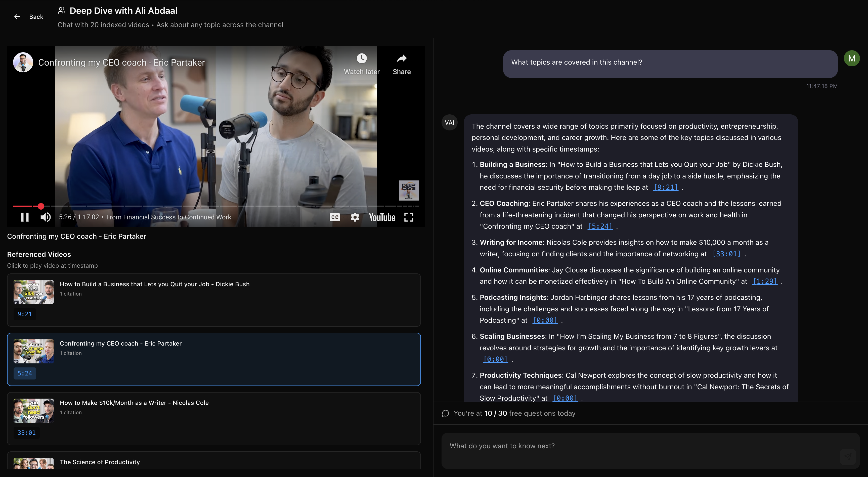Click the video progress bar scrubber
The image size is (868, 477).
pyautogui.click(x=41, y=206)
